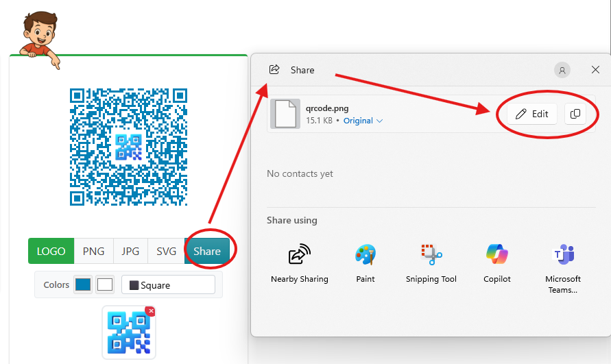611x364 pixels.
Task: Click the Edit button for qrcode.png
Action: [x=532, y=114]
